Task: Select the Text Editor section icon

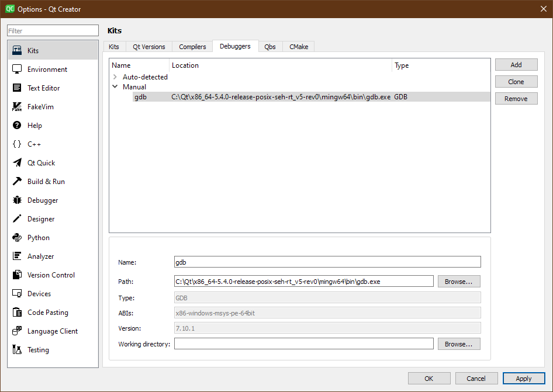Action: tap(18, 88)
